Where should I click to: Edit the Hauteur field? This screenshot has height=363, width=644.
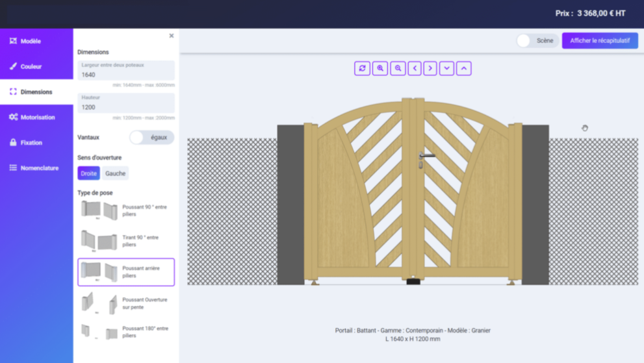click(x=126, y=103)
